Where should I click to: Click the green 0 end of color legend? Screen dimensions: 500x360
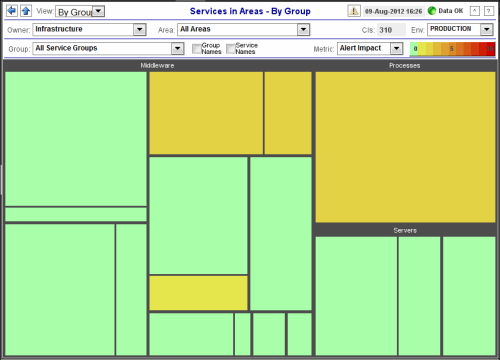pyautogui.click(x=415, y=49)
